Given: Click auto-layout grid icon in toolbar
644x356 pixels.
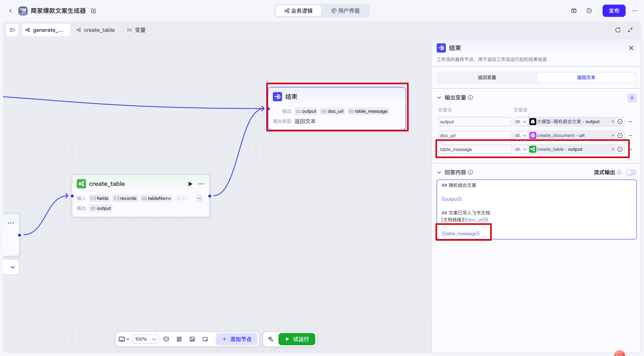Looking at the screenshot, I should [x=179, y=339].
